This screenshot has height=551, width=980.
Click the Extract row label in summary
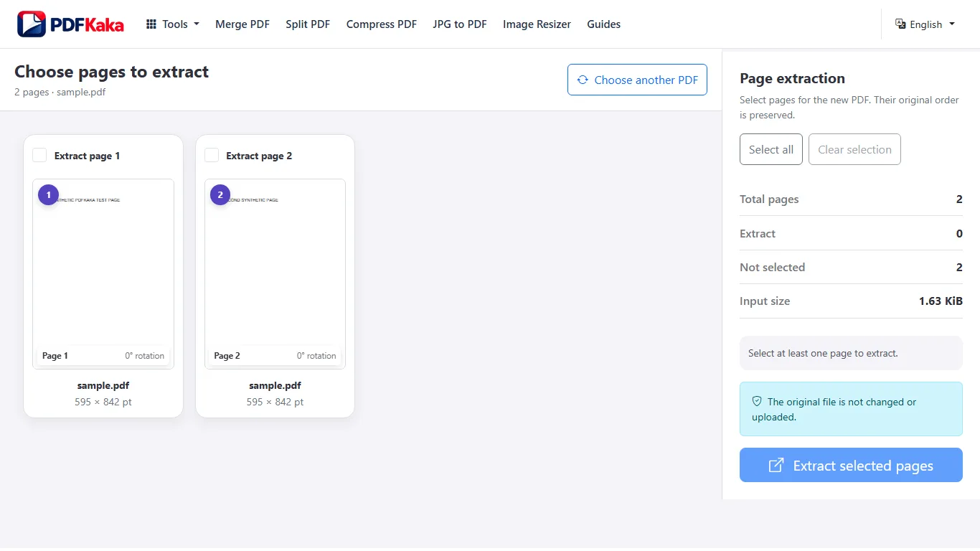coord(758,233)
